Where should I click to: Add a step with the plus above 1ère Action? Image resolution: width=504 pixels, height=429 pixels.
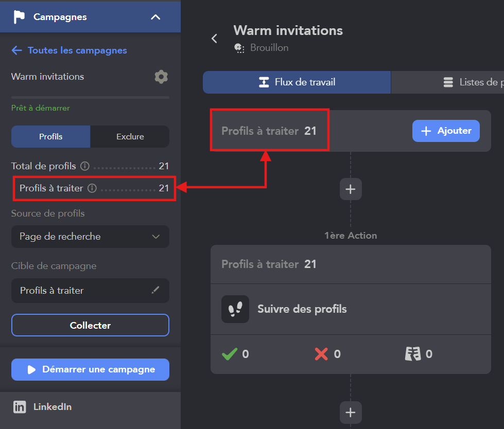click(x=351, y=189)
